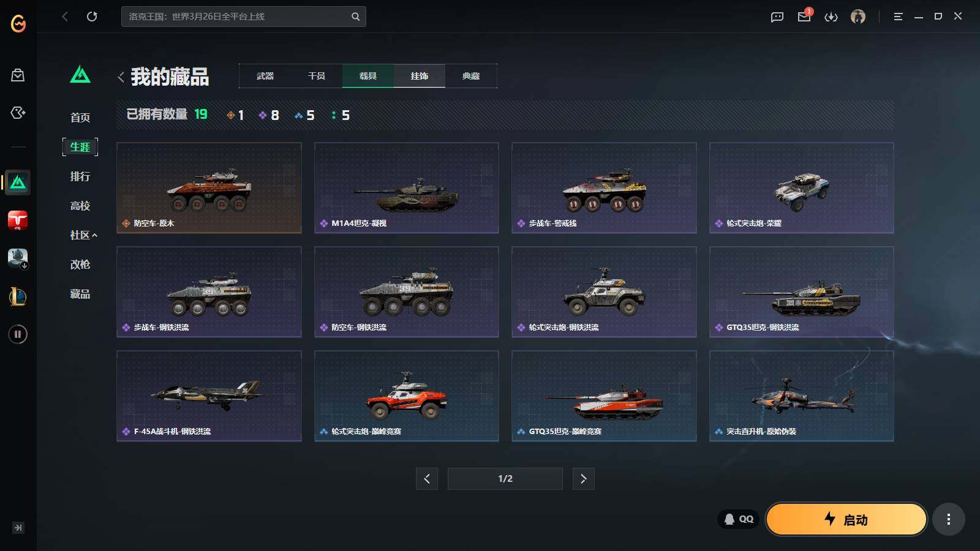Viewport: 980px width, 551px height.
Task: Select the Delta Force game in sidebar
Action: pos(18,182)
